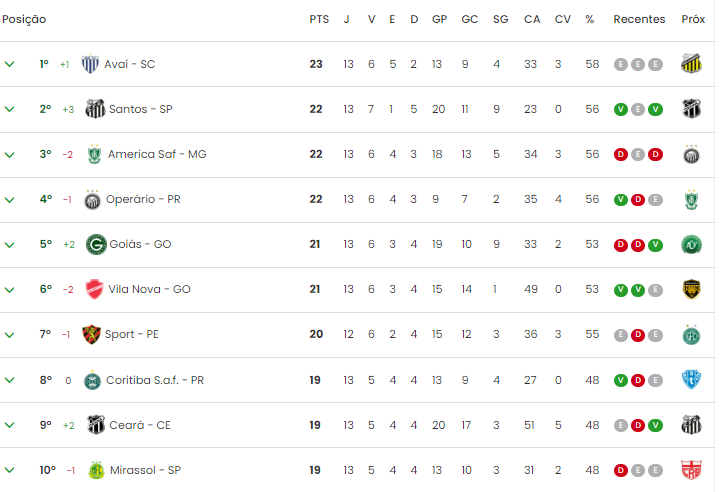The width and height of the screenshot is (720, 492).
Task: Expand the Operário - PR row chevron
Action: point(10,200)
